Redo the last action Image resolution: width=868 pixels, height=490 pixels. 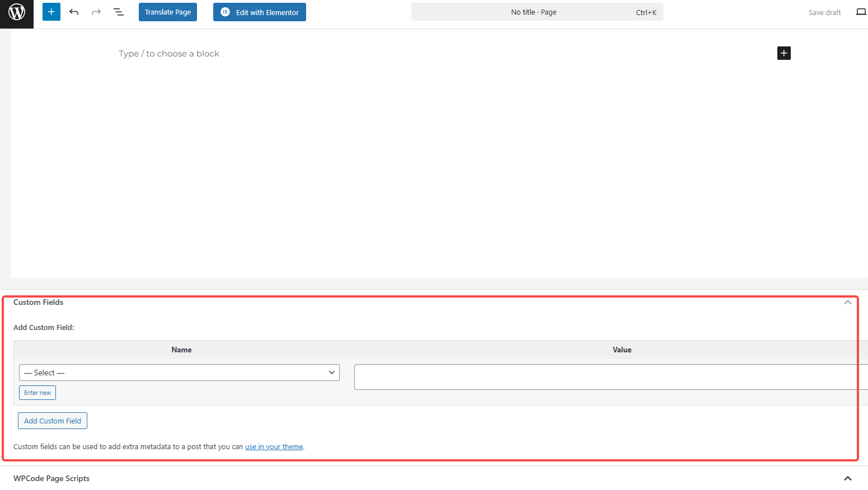click(96, 11)
